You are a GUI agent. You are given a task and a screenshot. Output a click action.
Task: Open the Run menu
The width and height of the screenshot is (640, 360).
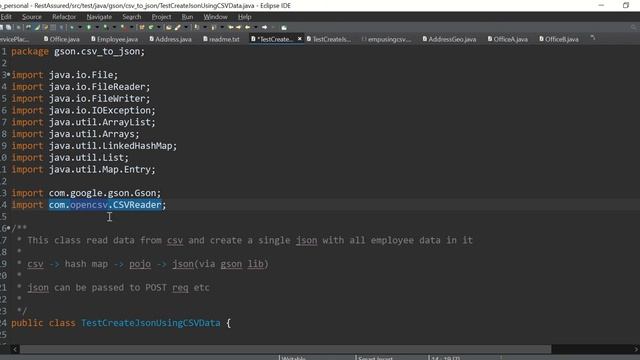pyautogui.click(x=187, y=17)
